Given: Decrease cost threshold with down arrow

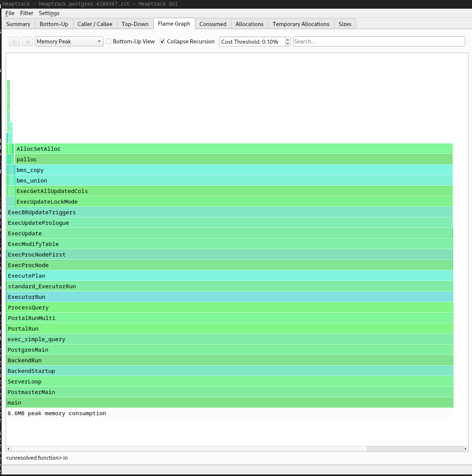Looking at the screenshot, I should 288,44.
